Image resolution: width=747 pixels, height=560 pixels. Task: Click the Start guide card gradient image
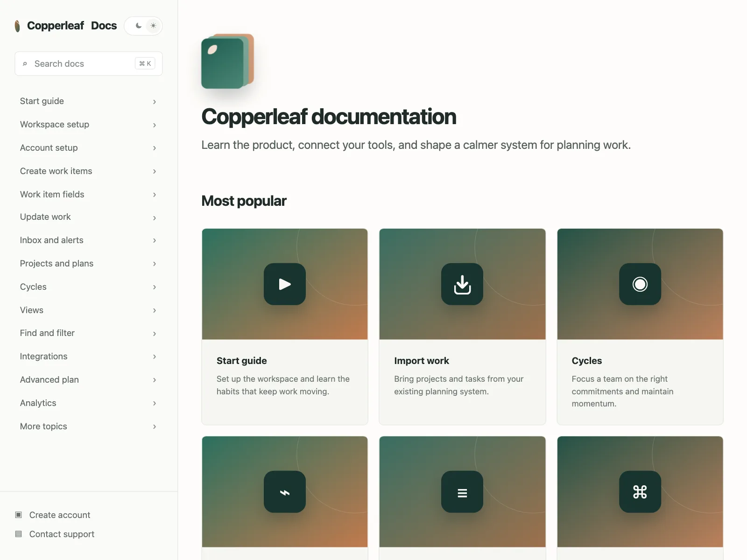point(285,284)
